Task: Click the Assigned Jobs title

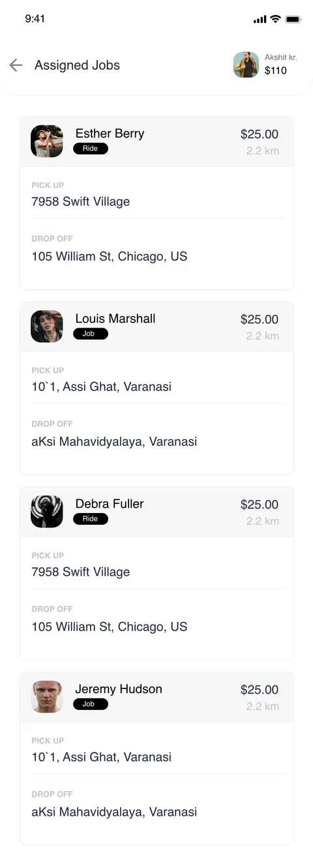Action: [77, 65]
